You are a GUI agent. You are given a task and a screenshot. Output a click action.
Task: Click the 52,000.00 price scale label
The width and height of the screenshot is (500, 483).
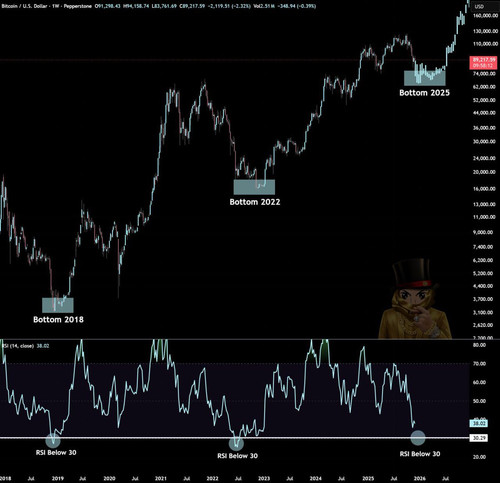click(484, 100)
